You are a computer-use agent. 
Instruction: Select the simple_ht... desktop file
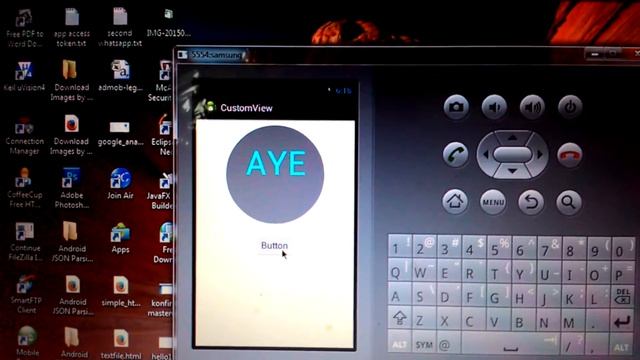(x=120, y=292)
